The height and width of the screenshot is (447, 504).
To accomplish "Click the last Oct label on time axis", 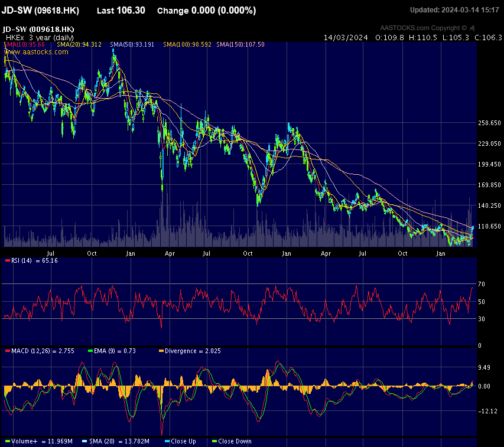I will point(402,253).
